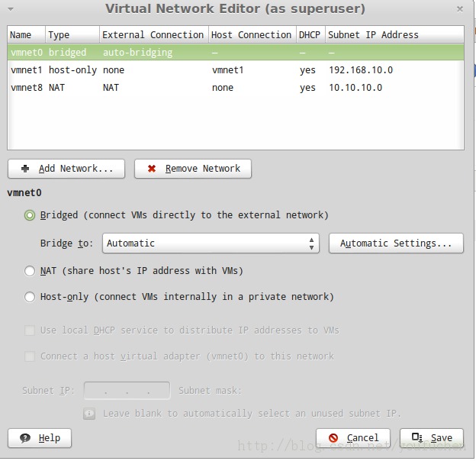Click the red Cancel prohibition icon
The width and height of the screenshot is (476, 461).
pos(333,437)
